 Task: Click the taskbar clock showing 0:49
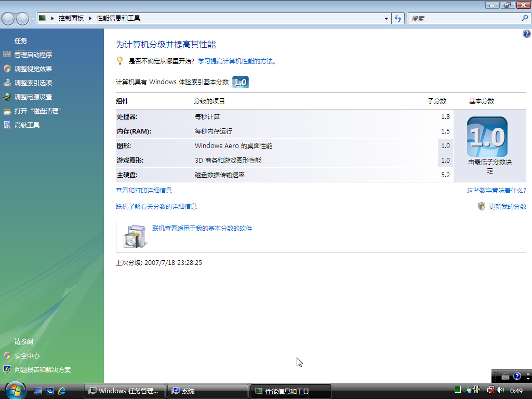[516, 391]
